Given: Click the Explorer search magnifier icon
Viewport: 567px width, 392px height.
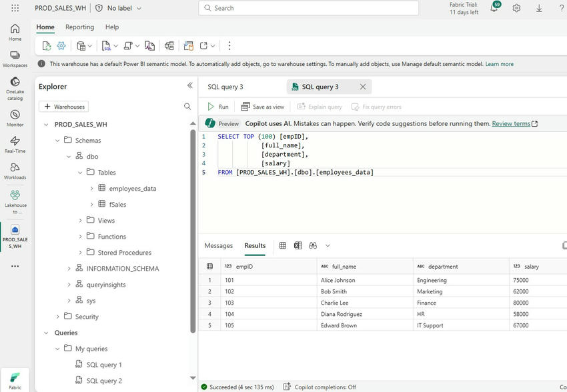Looking at the screenshot, I should click(187, 106).
